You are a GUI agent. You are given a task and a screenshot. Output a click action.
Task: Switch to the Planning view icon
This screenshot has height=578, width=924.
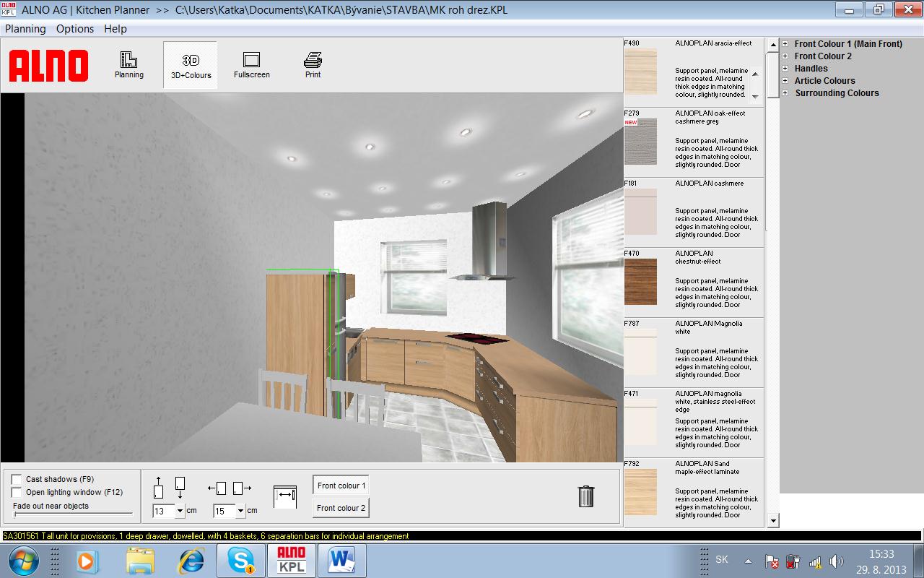coord(128,64)
